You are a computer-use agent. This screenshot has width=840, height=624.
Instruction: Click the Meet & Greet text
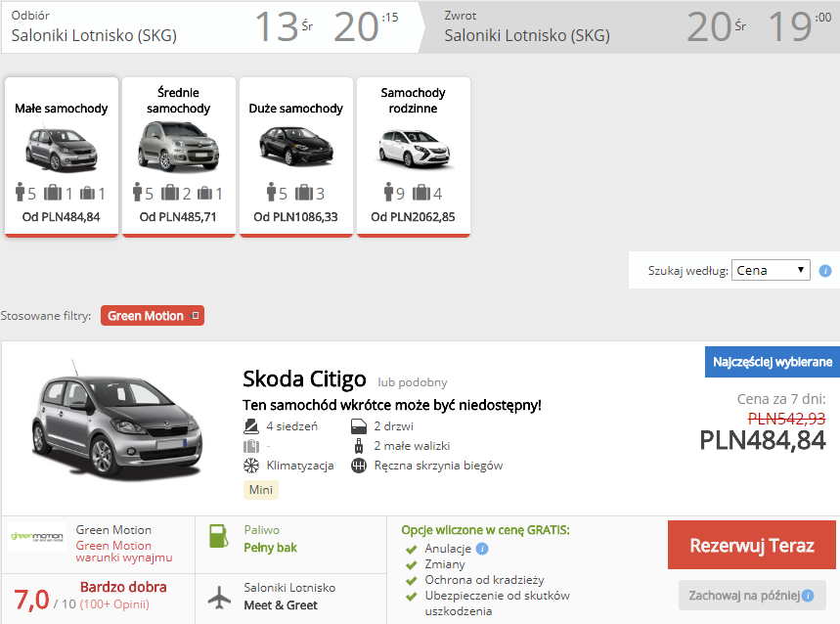(281, 605)
